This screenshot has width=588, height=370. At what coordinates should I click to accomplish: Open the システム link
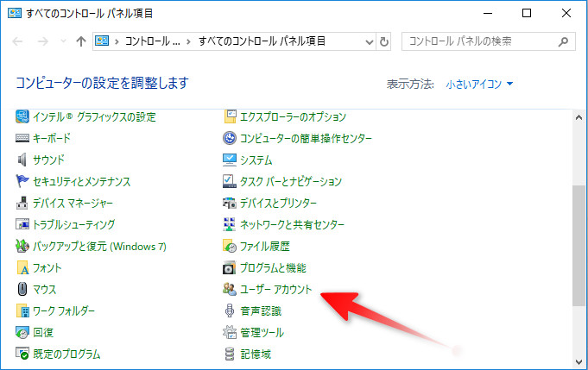tap(256, 160)
